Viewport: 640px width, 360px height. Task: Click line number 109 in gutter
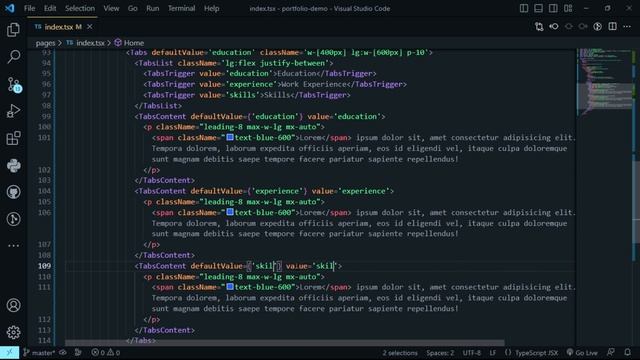point(44,266)
